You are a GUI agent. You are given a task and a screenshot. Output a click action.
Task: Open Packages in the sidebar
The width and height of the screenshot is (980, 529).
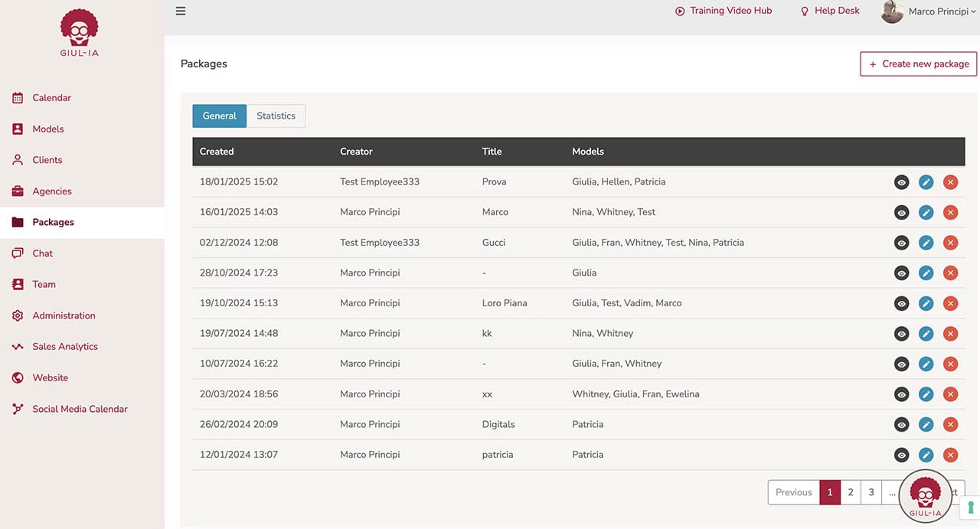pyautogui.click(x=82, y=222)
